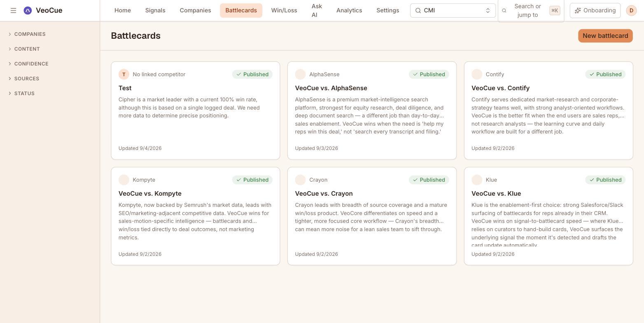Click the ⌘K shortcut badge
This screenshot has width=644, height=323.
tap(555, 10)
